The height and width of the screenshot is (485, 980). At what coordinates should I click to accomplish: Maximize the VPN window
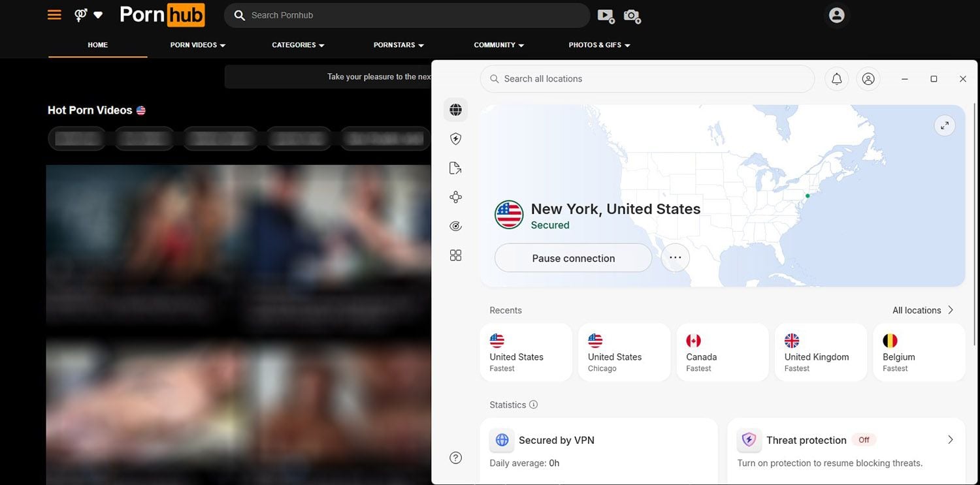point(934,79)
